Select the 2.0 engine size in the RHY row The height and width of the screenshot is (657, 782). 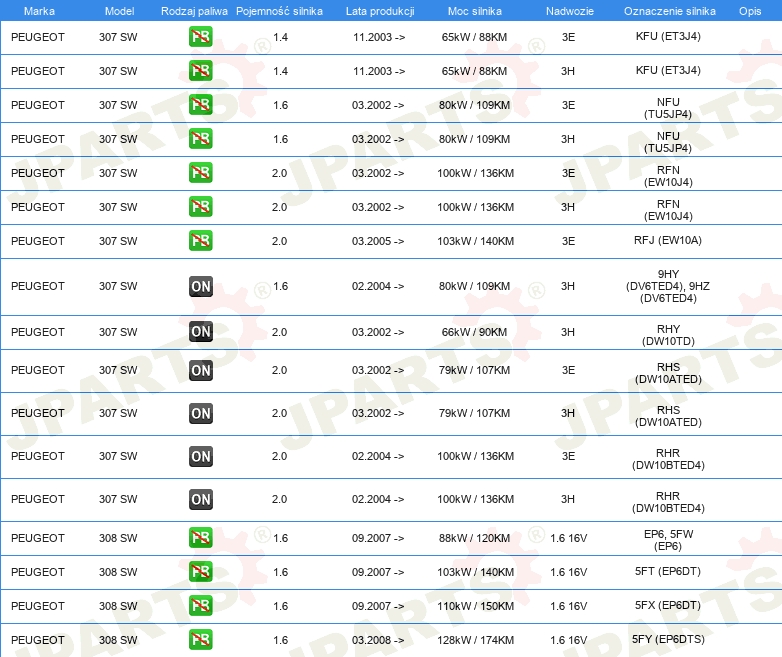tap(279, 332)
